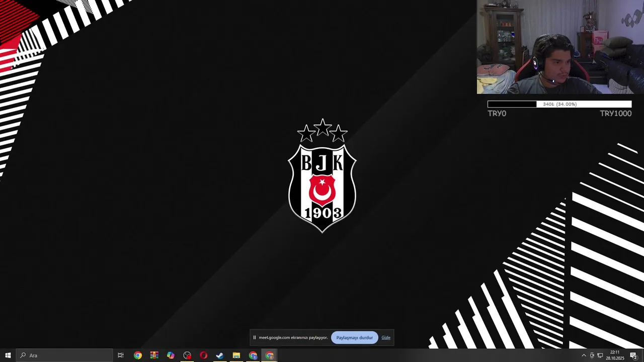This screenshot has width=644, height=362.
Task: Expand hidden system tray icons
Action: 584,355
